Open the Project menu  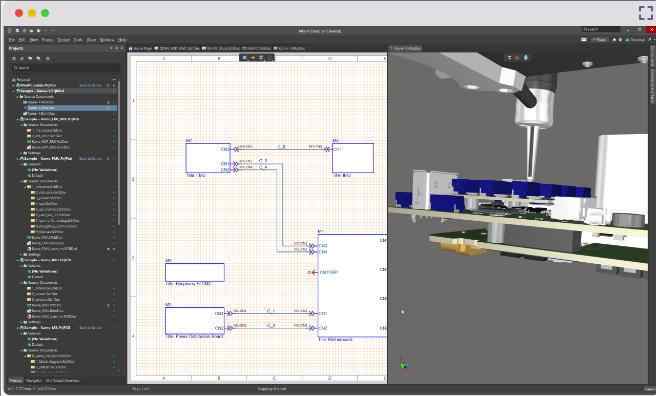click(x=47, y=40)
